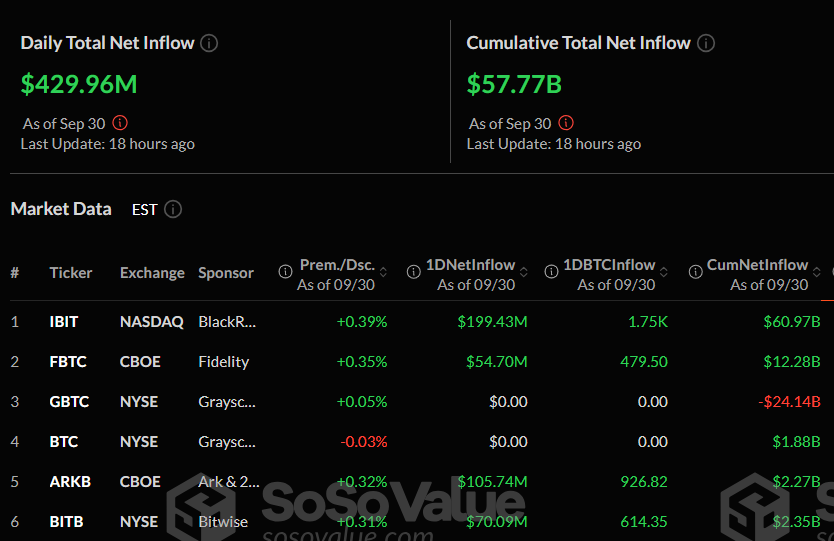
Task: Click info icon before 1DBTCInflow column
Action: click(x=551, y=272)
